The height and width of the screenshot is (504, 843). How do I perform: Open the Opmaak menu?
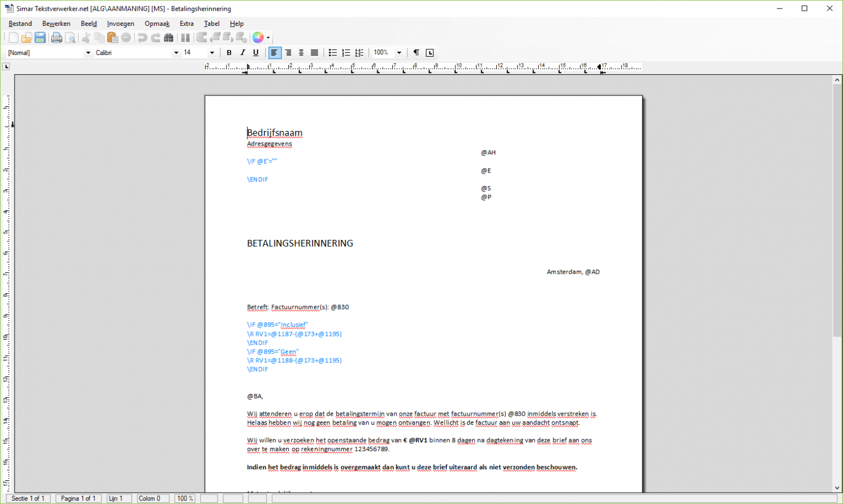click(x=157, y=24)
